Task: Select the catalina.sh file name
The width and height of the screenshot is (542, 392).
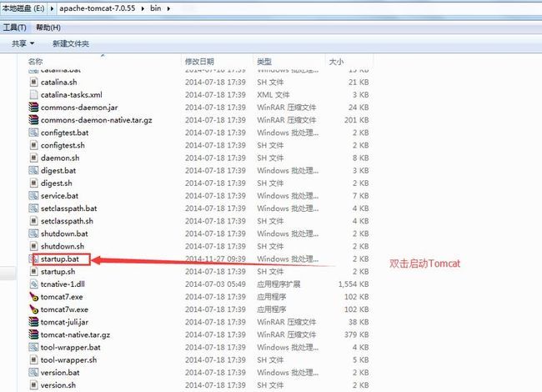Action: click(58, 82)
